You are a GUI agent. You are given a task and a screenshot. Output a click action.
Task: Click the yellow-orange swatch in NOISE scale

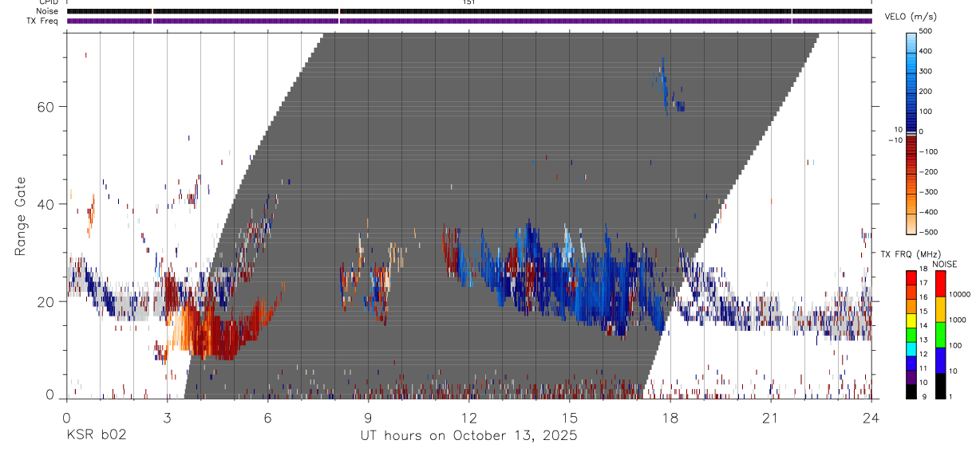pyautogui.click(x=940, y=309)
